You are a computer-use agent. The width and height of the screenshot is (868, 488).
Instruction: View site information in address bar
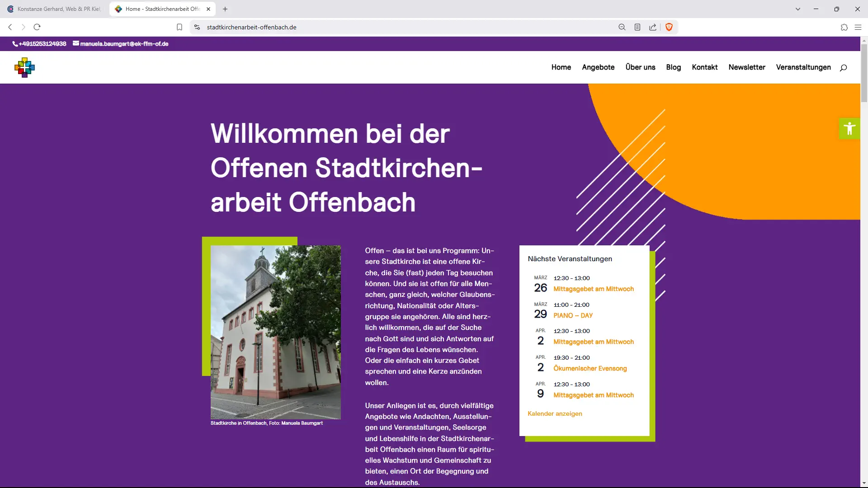[x=197, y=27]
